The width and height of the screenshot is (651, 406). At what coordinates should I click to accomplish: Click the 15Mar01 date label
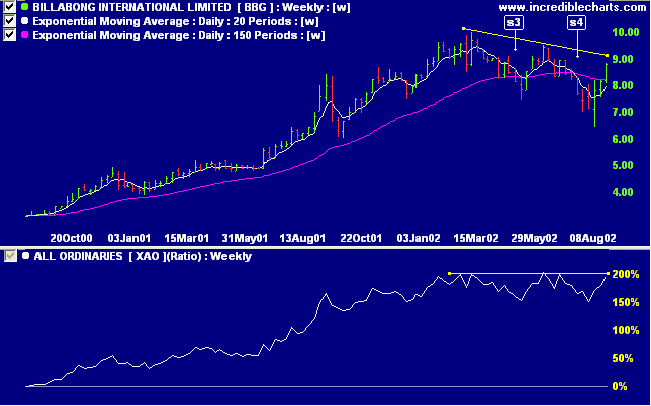click(186, 238)
